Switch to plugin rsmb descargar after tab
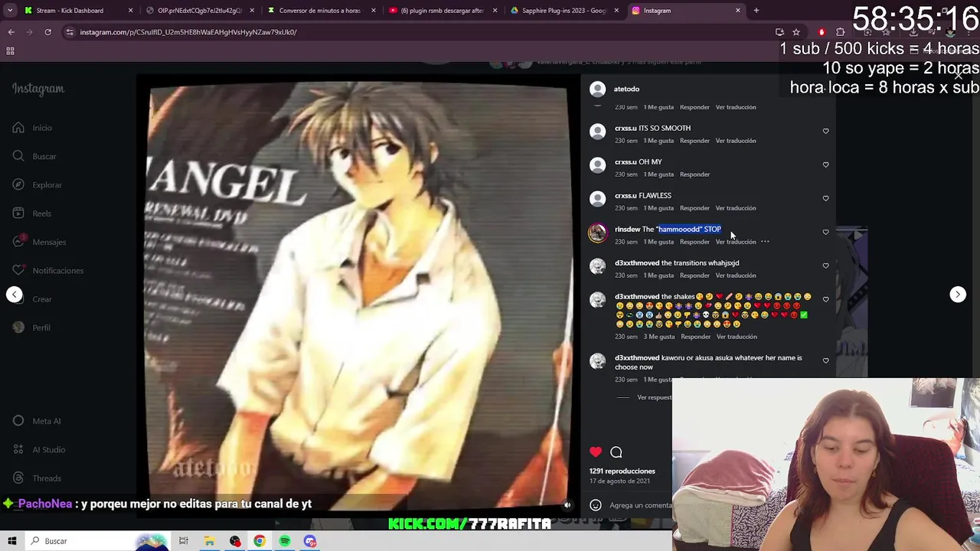This screenshot has height=551, width=980. (442, 11)
